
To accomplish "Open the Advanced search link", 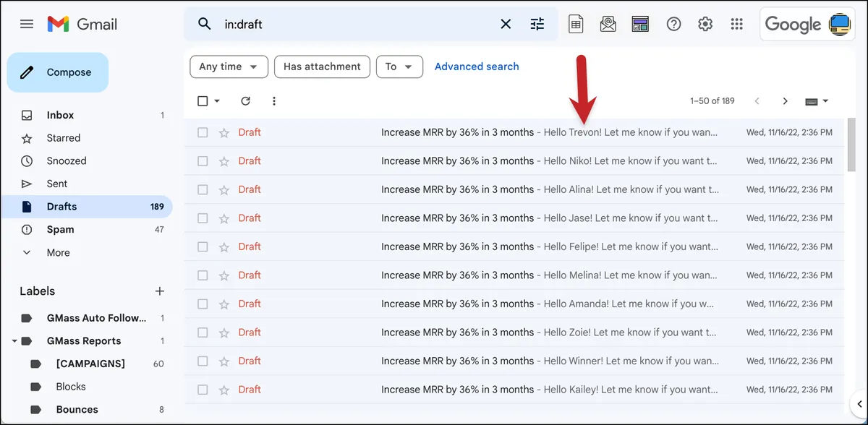I will [477, 66].
